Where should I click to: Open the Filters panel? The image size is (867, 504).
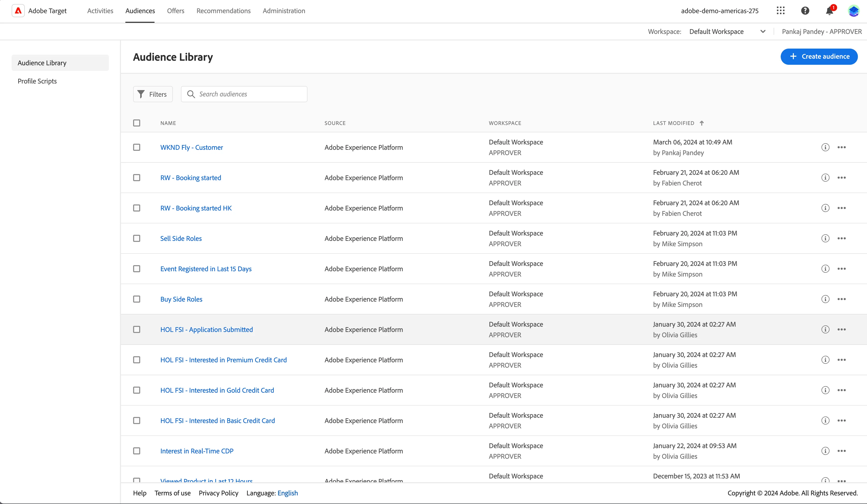[153, 94]
